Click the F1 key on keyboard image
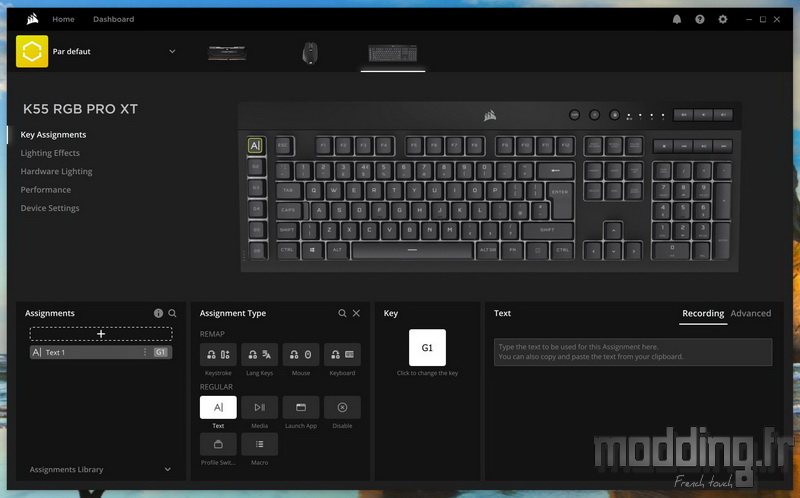 [323, 145]
